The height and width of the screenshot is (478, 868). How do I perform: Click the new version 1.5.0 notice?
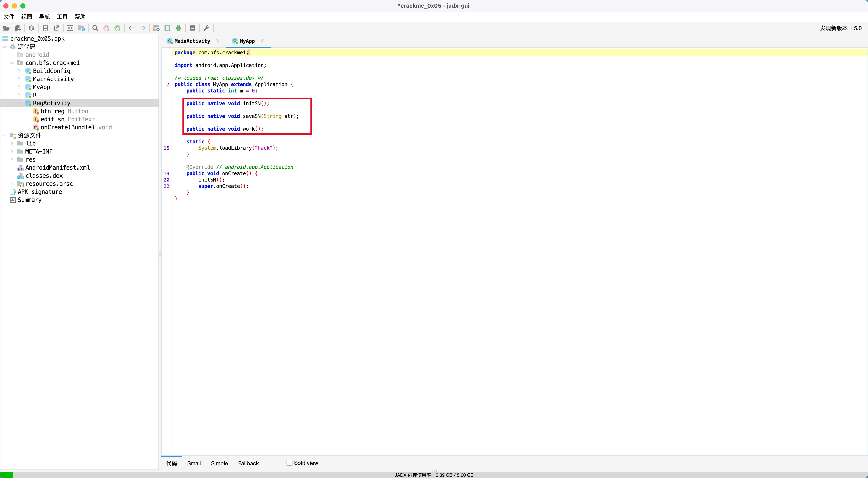tap(841, 28)
